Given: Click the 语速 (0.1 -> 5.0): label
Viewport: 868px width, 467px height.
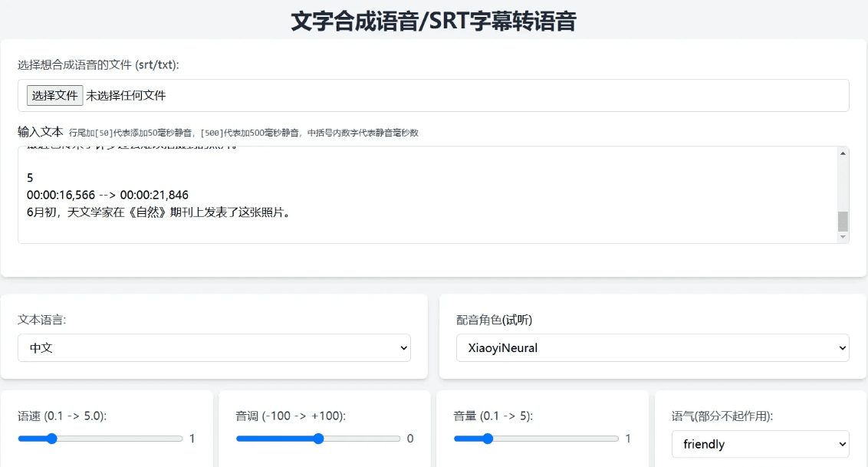Looking at the screenshot, I should (62, 416).
